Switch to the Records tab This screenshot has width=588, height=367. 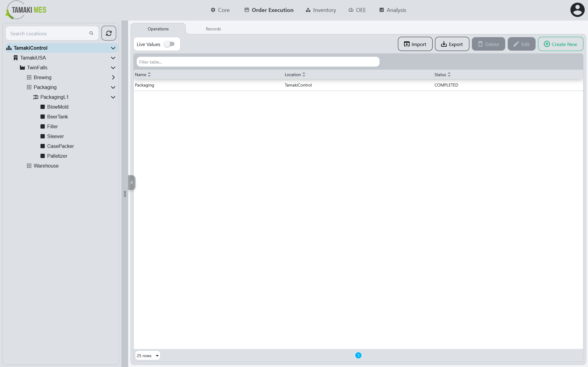click(x=213, y=29)
